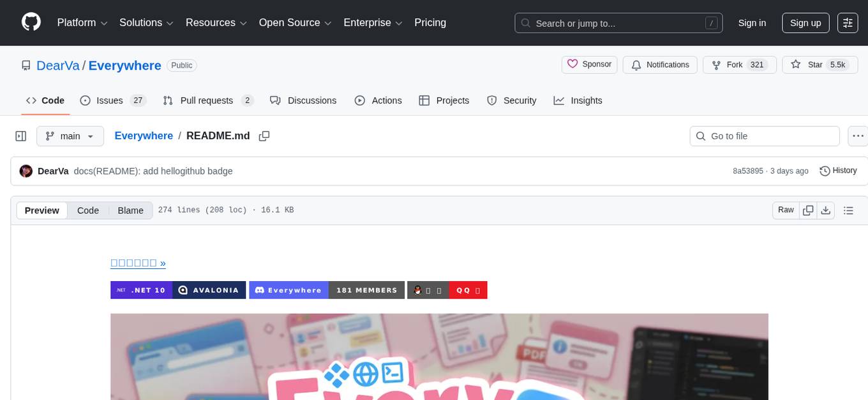
Task: Enable Notifications for this repository
Action: [x=660, y=65]
